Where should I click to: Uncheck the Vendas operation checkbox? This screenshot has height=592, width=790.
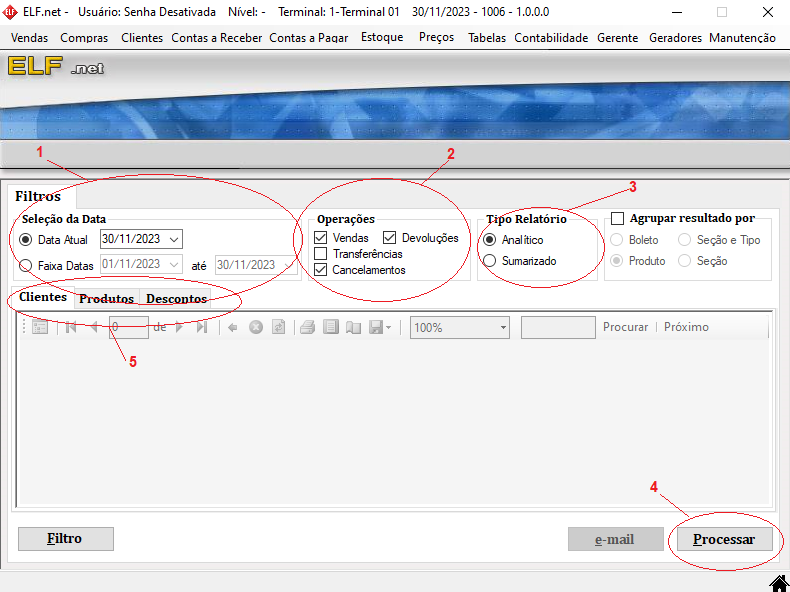[320, 237]
